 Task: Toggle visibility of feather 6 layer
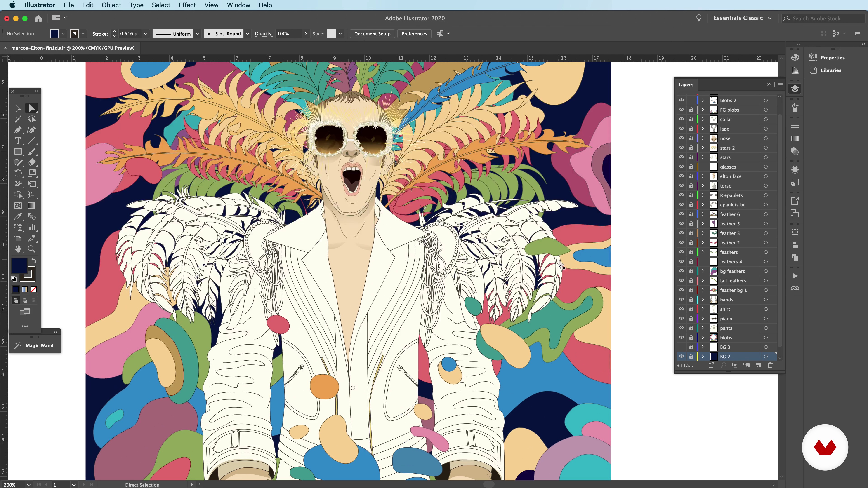tap(681, 214)
